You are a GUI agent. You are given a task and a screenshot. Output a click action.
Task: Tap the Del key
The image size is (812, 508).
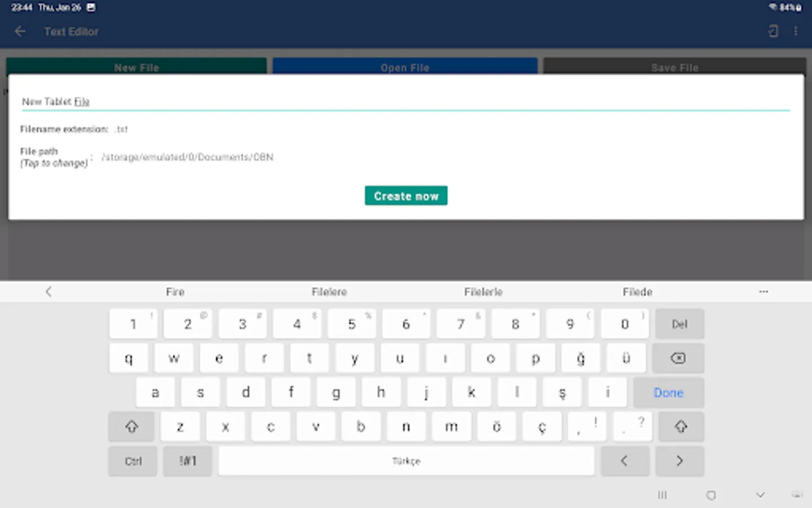pos(679,324)
